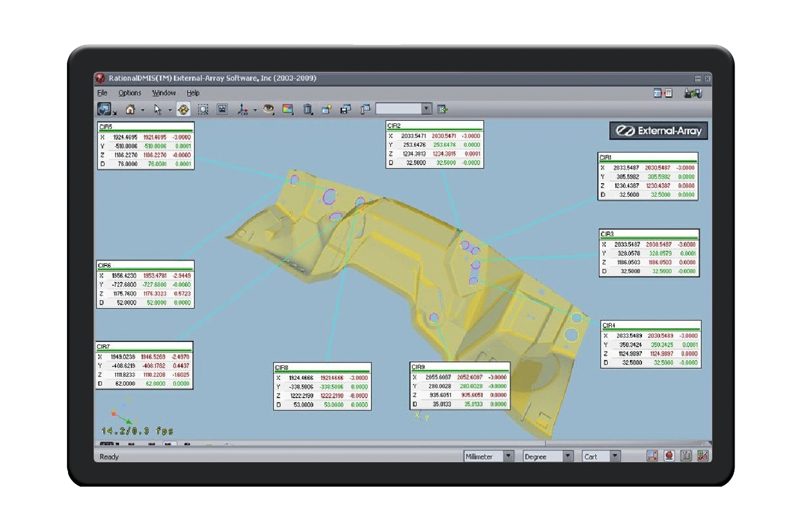Expand the pointer tool dropdown arrow
The width and height of the screenshot is (803, 532).
(x=170, y=110)
